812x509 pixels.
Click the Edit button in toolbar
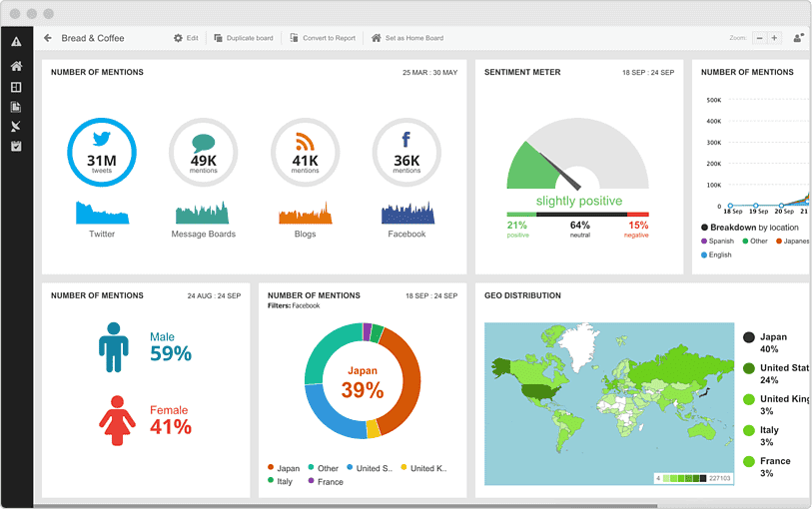tap(186, 38)
